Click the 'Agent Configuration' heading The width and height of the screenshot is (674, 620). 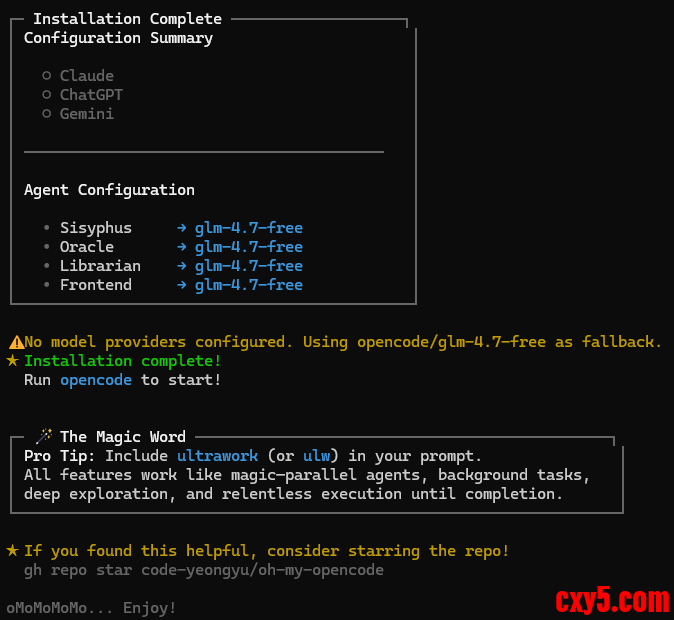pyautogui.click(x=109, y=190)
